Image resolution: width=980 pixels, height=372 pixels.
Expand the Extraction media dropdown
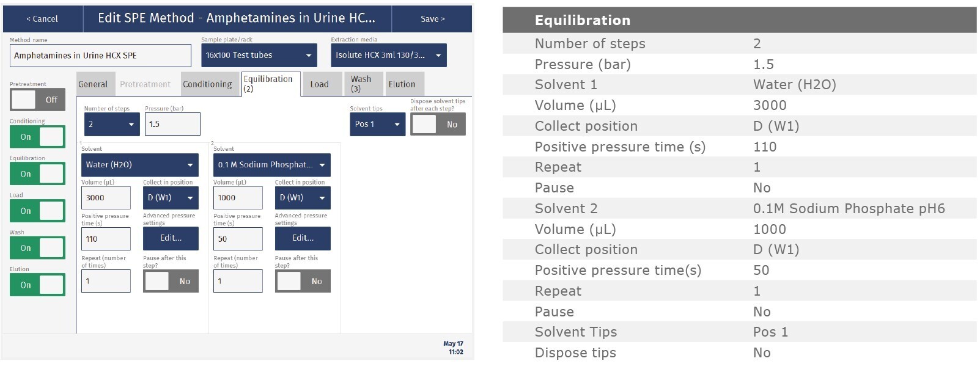(388, 56)
